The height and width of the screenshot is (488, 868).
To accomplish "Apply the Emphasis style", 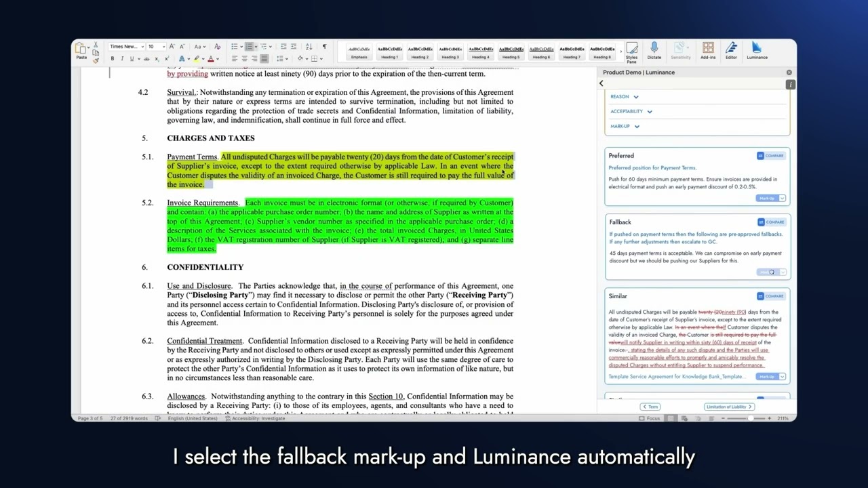I will click(359, 52).
